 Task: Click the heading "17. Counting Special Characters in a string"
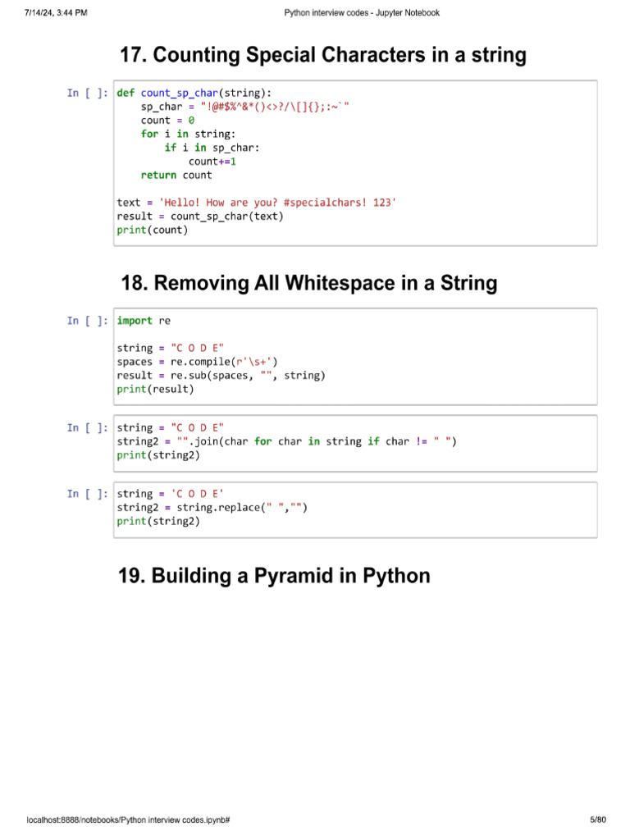323,55
